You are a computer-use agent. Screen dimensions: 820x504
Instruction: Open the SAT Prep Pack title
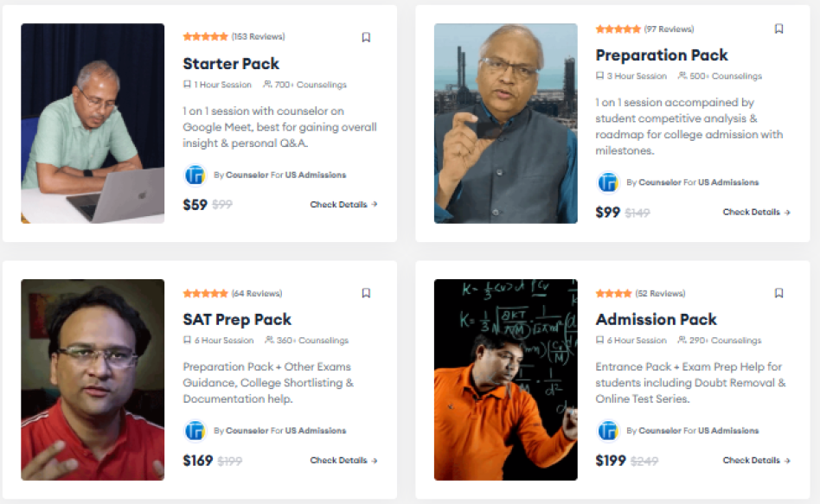click(x=237, y=319)
